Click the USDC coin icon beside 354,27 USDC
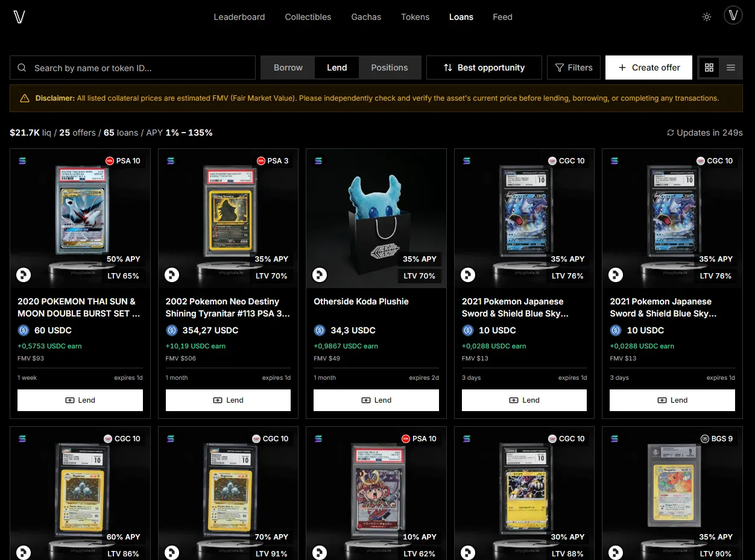The width and height of the screenshot is (755, 560). [x=172, y=330]
